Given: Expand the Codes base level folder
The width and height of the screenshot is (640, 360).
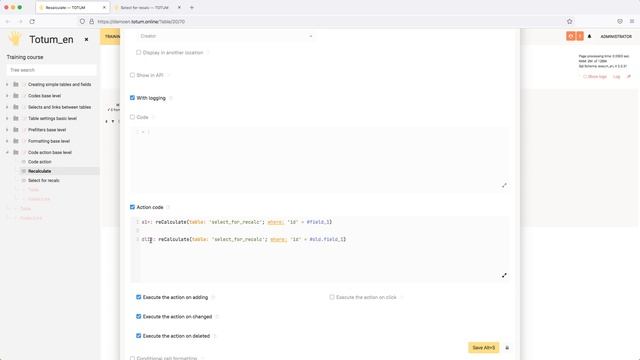Looking at the screenshot, I should point(7,96).
